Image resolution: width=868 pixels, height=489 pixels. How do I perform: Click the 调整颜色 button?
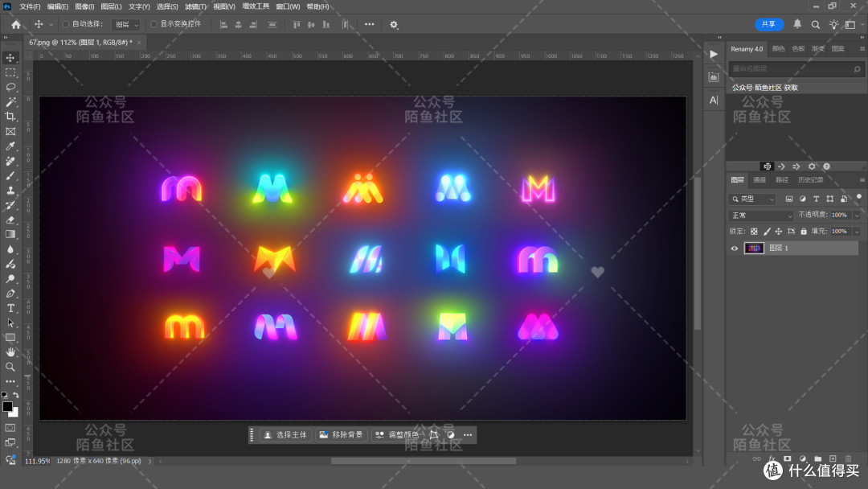[398, 435]
